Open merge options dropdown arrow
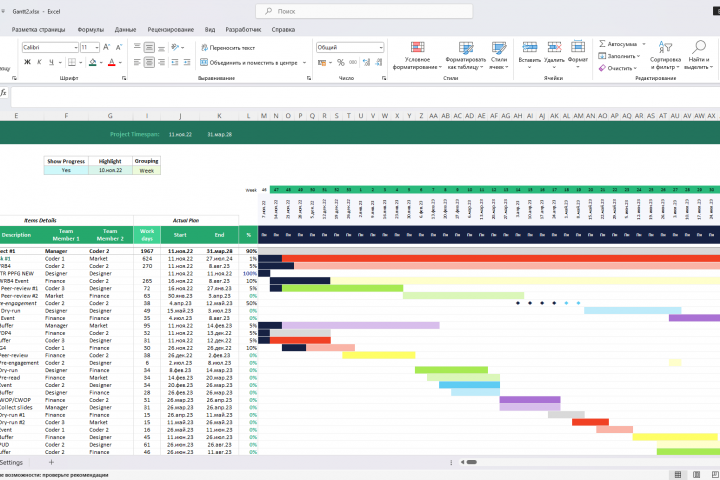The image size is (720, 480). [x=304, y=62]
